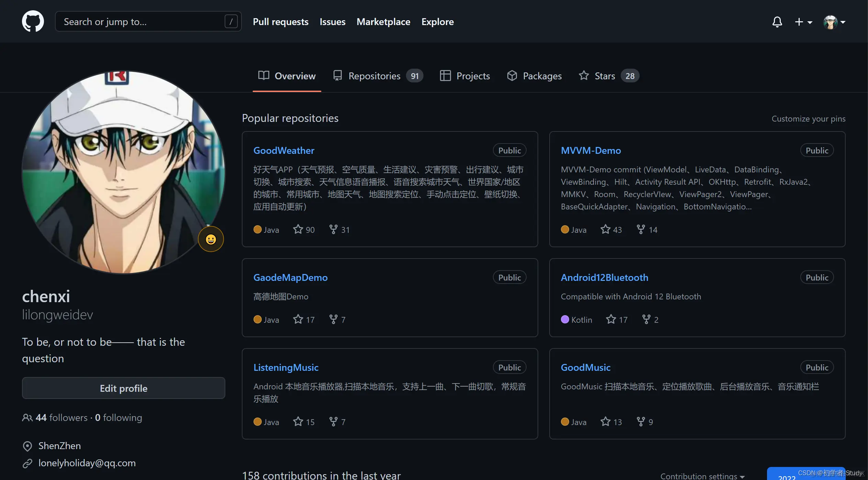The height and width of the screenshot is (480, 868).
Task: Click the large profile avatar picture
Action: (124, 172)
